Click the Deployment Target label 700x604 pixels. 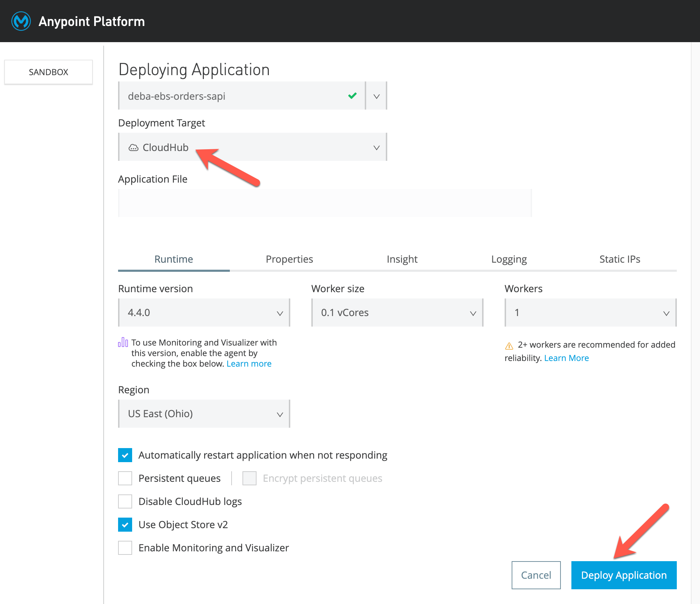pos(162,123)
